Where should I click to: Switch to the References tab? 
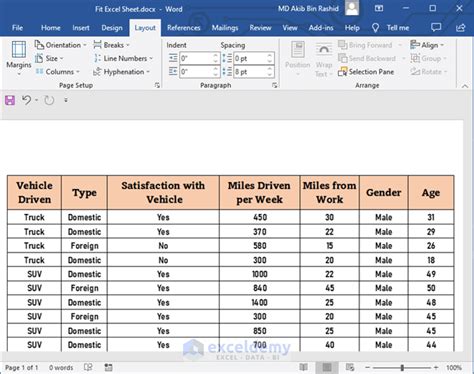coord(184,28)
